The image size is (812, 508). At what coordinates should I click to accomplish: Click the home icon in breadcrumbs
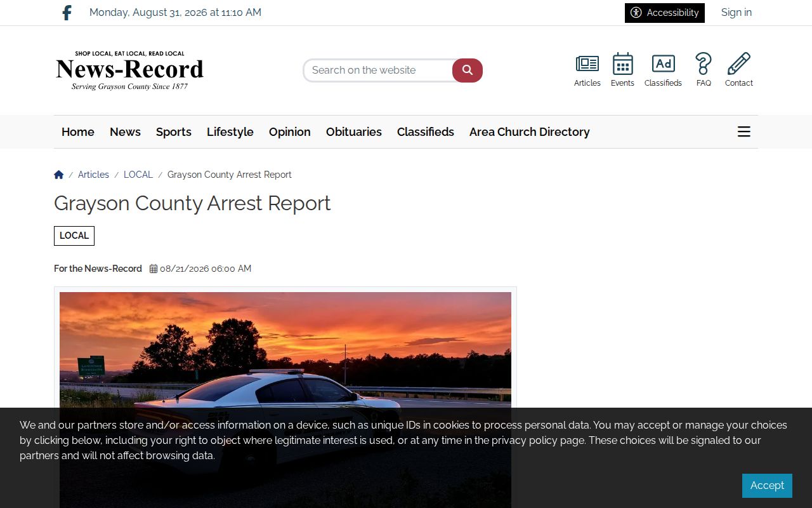point(59,175)
